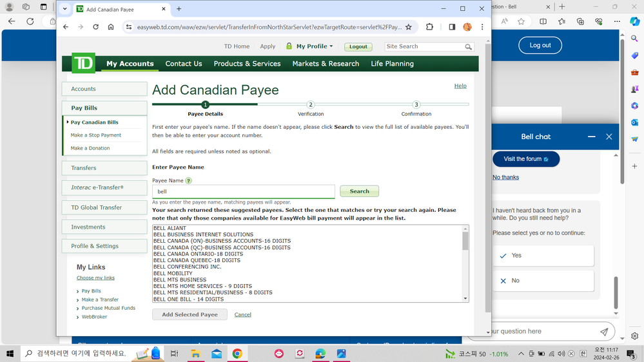This screenshot has height=362, width=644.
Task: Send message arrow in Bell chat
Action: pos(603,332)
